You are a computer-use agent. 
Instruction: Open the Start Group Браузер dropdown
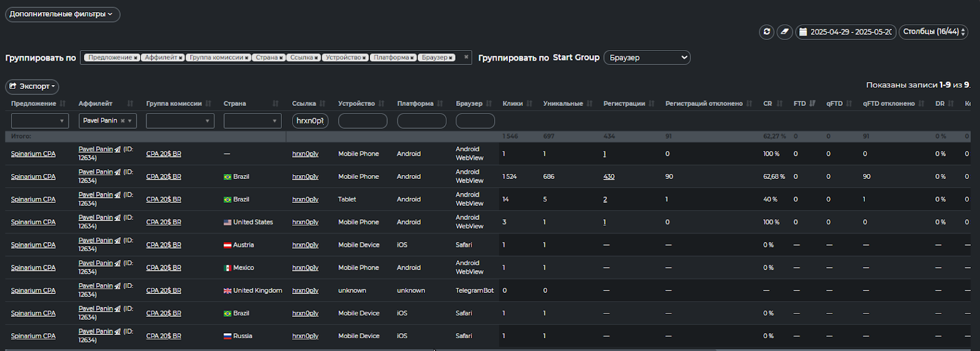(x=647, y=58)
